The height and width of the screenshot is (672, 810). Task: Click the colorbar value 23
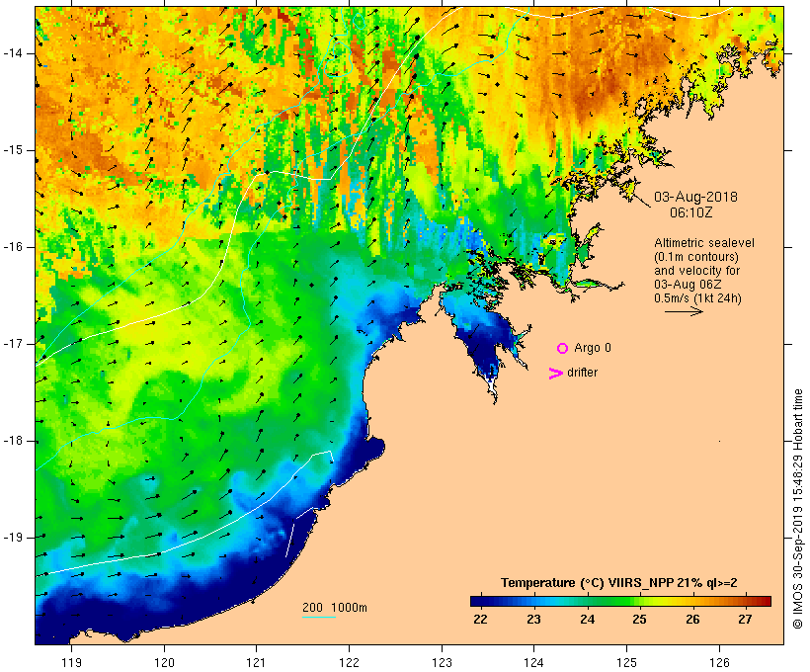click(x=533, y=620)
